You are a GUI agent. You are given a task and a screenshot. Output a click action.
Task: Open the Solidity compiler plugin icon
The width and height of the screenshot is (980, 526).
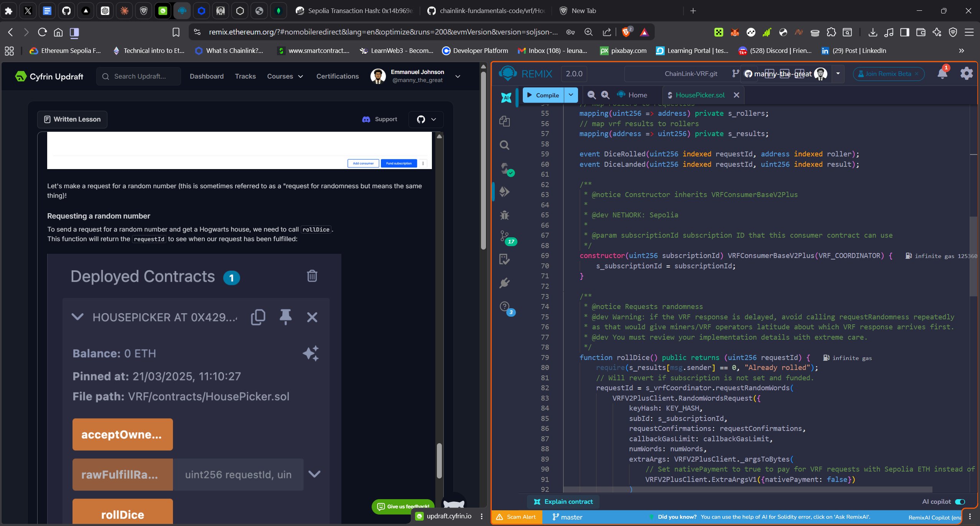pos(505,169)
